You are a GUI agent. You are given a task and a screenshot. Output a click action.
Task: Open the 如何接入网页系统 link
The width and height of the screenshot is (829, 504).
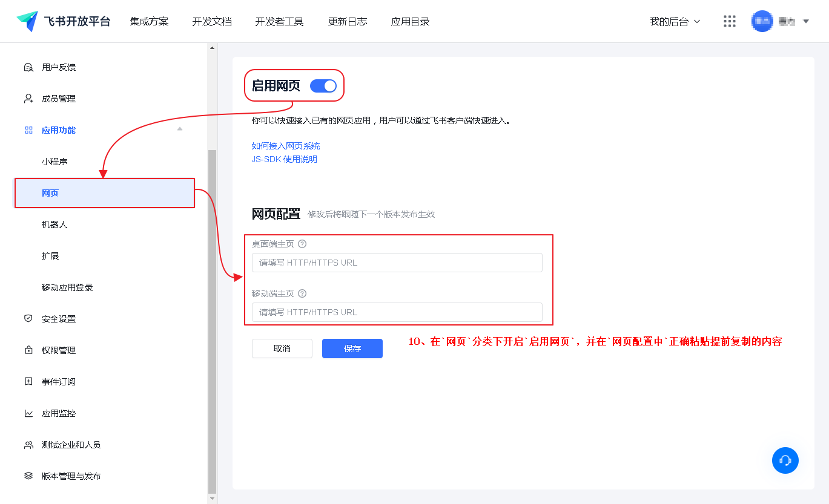point(286,146)
